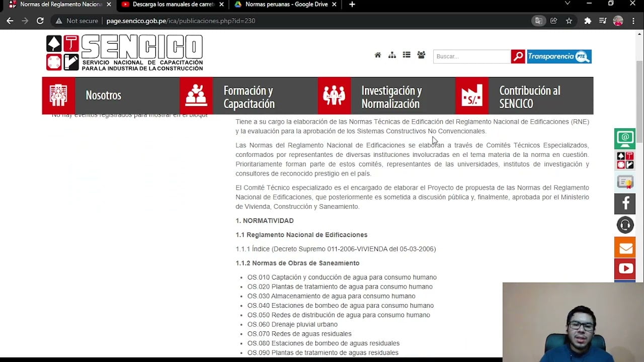Click the 1. NORMATIVIDAD heading
Viewport: 644px width, 362px height.
point(265,221)
